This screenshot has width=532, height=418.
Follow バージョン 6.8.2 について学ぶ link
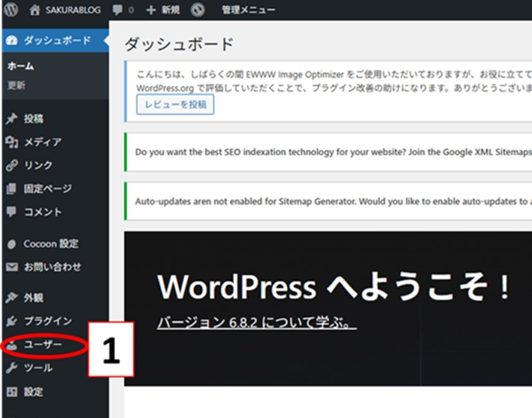click(257, 322)
